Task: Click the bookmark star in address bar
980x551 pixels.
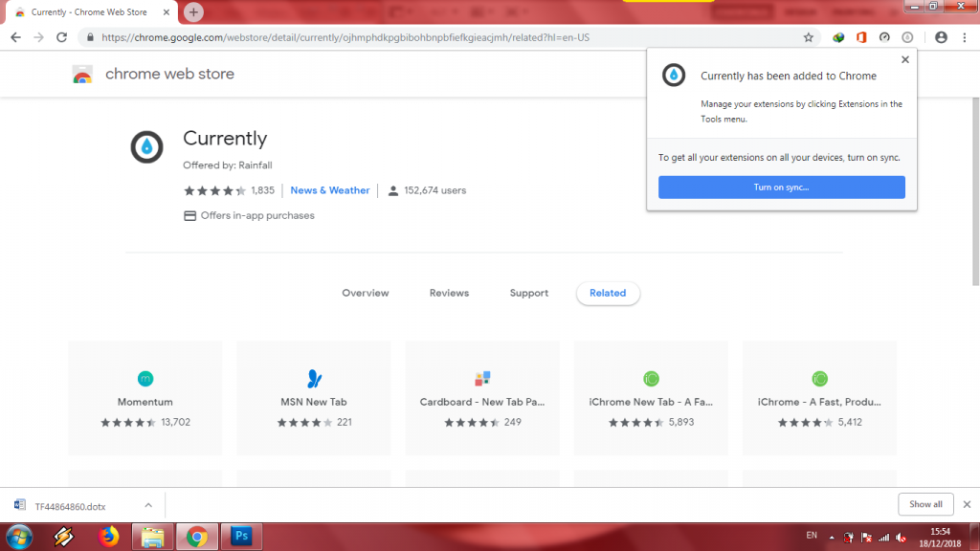Action: 808,37
